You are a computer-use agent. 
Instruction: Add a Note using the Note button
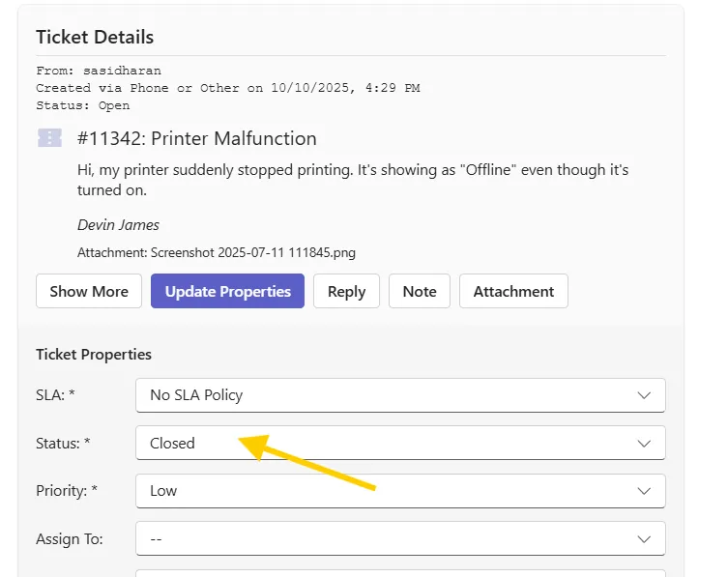(x=419, y=291)
